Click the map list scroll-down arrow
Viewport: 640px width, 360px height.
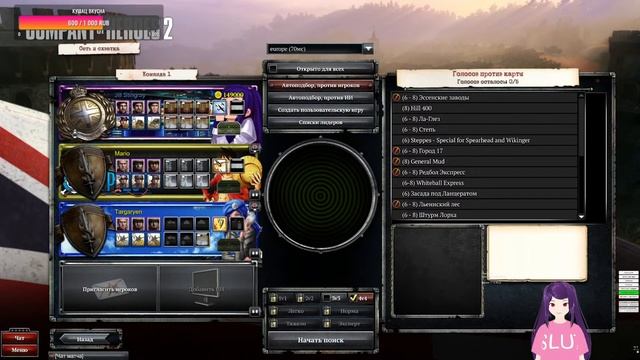581,217
